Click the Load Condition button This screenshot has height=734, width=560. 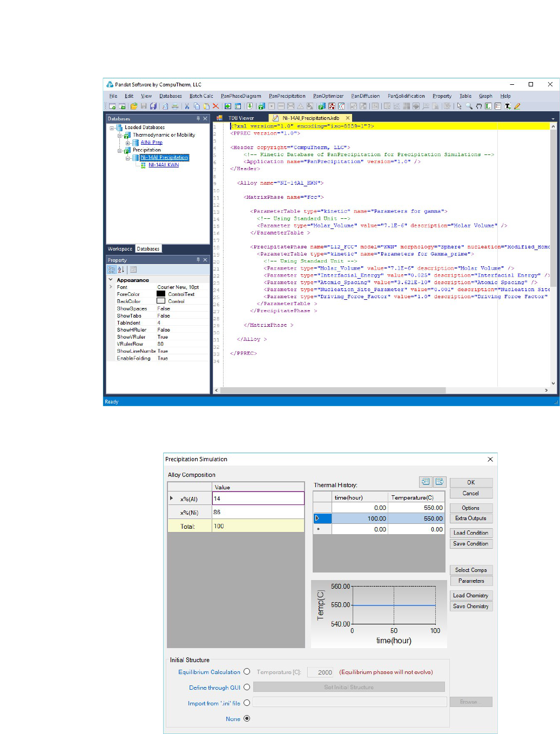coord(471,533)
